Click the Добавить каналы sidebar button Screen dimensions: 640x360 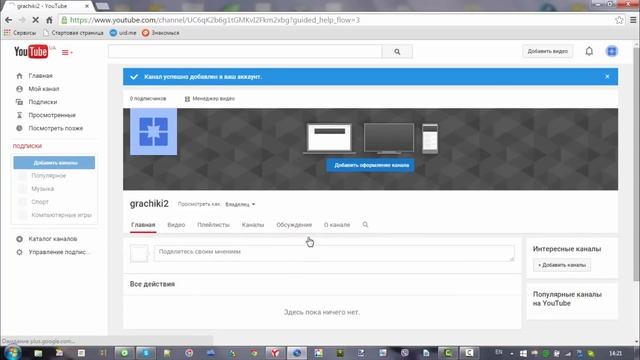54,162
